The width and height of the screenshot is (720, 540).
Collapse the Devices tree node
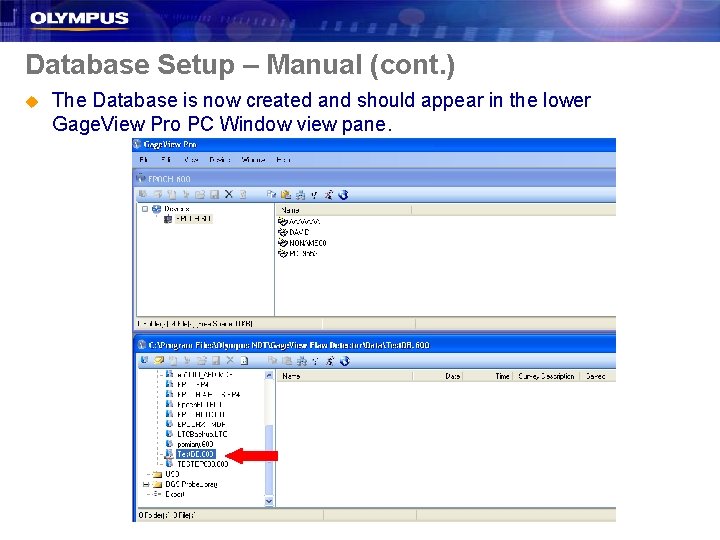pos(145,209)
